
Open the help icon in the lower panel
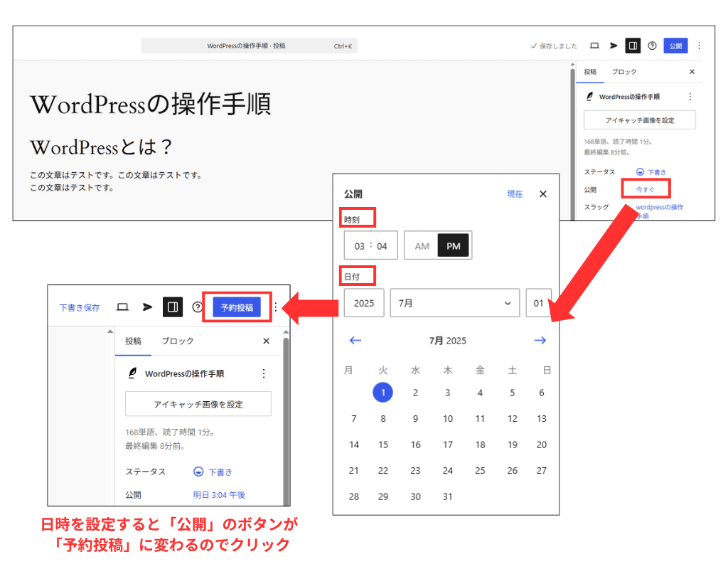198,307
